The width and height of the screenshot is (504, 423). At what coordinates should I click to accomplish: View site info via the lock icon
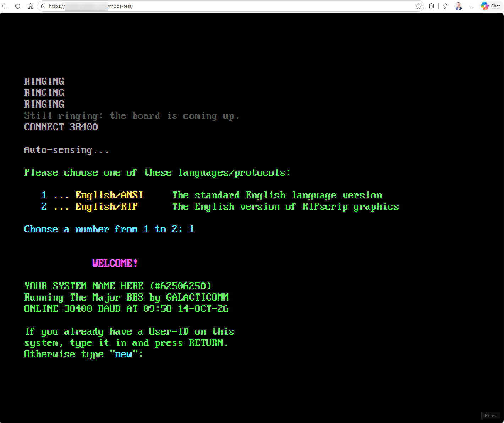coord(43,6)
